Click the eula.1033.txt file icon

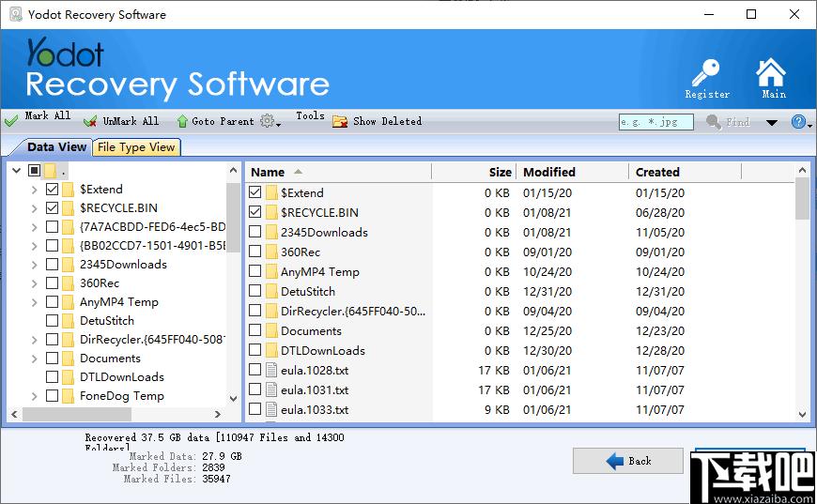coord(271,410)
